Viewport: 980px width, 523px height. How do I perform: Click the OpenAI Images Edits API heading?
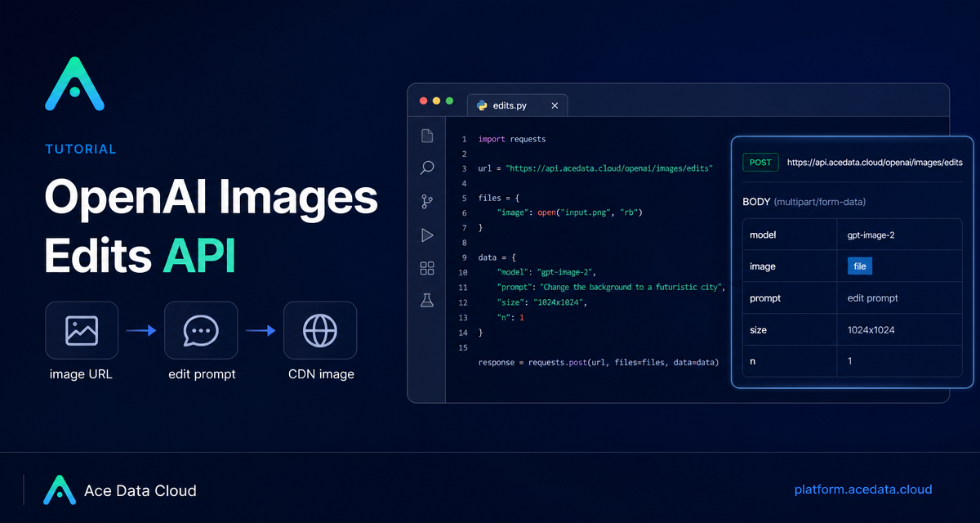[x=211, y=228]
